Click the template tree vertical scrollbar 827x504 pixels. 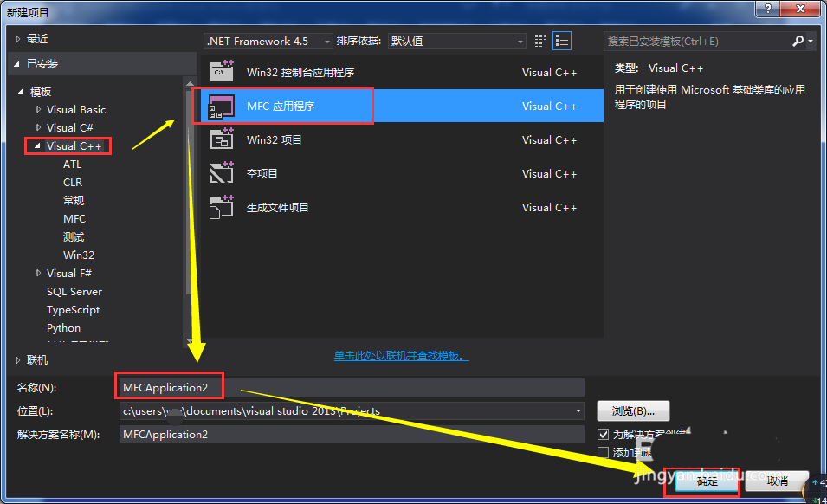(190, 211)
